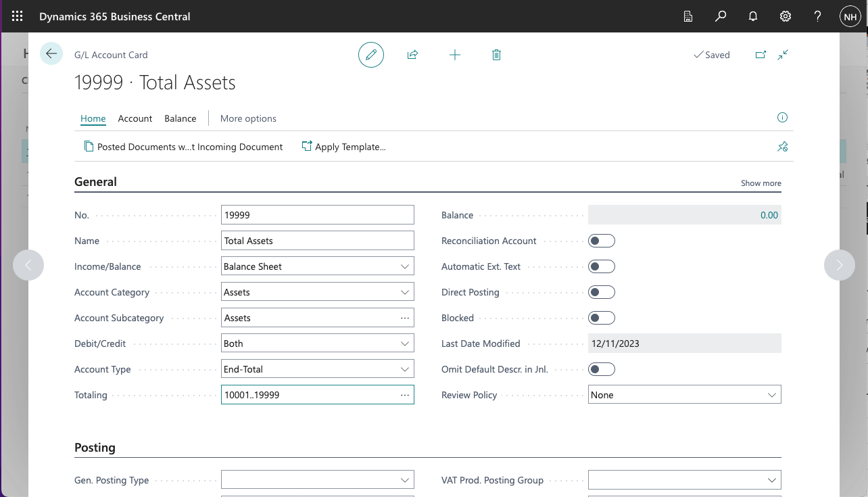The image size is (868, 497).
Task: Click the pencil edit icon
Action: pyautogui.click(x=370, y=55)
